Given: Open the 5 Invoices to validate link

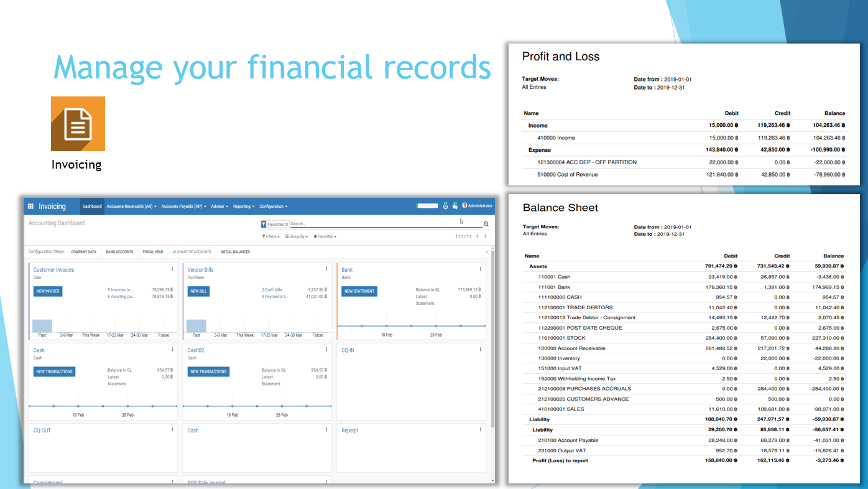Looking at the screenshot, I should (121, 290).
